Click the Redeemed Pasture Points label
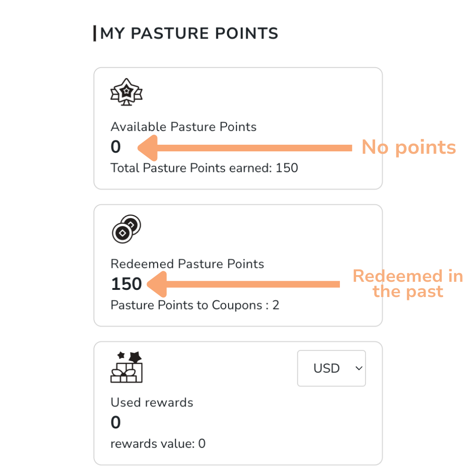The height and width of the screenshot is (476, 476). coord(187,264)
